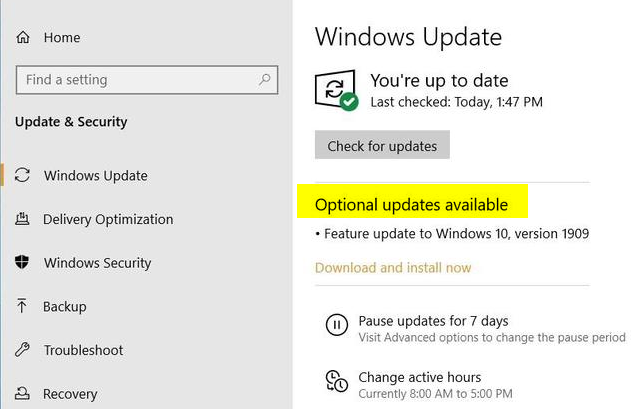
Task: Click the magnifier icon in search box
Action: tap(264, 79)
